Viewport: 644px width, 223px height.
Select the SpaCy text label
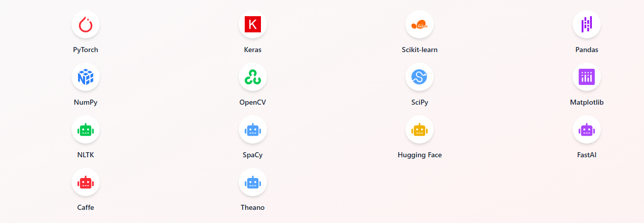(x=253, y=155)
